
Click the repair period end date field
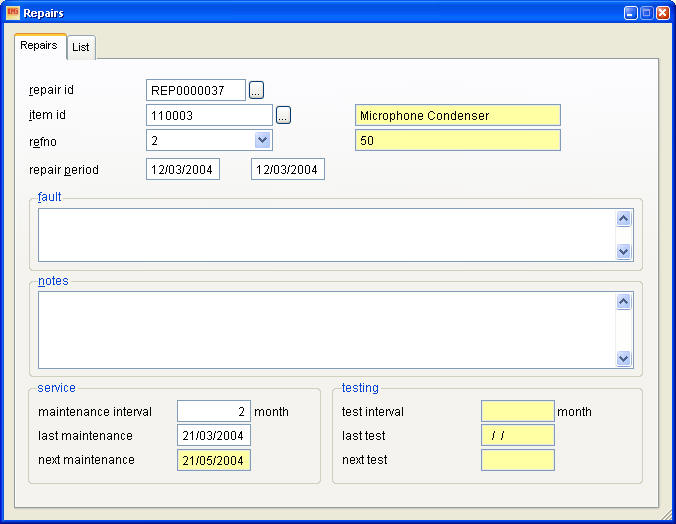288,169
